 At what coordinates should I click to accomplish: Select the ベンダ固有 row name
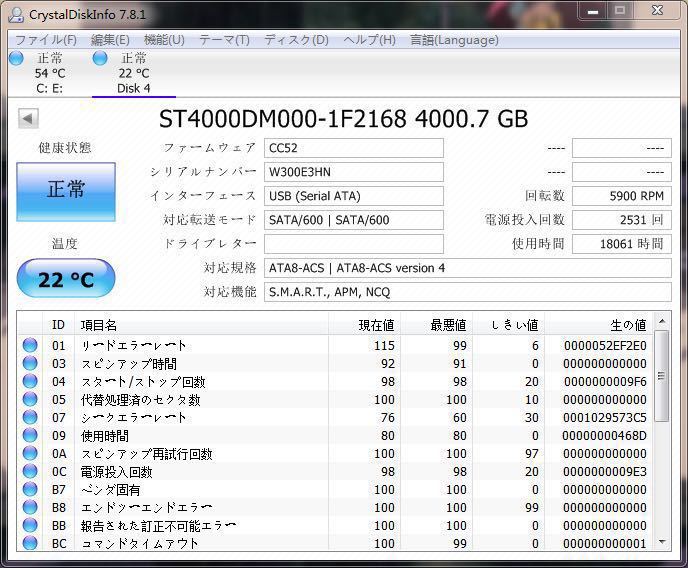tap(111, 489)
